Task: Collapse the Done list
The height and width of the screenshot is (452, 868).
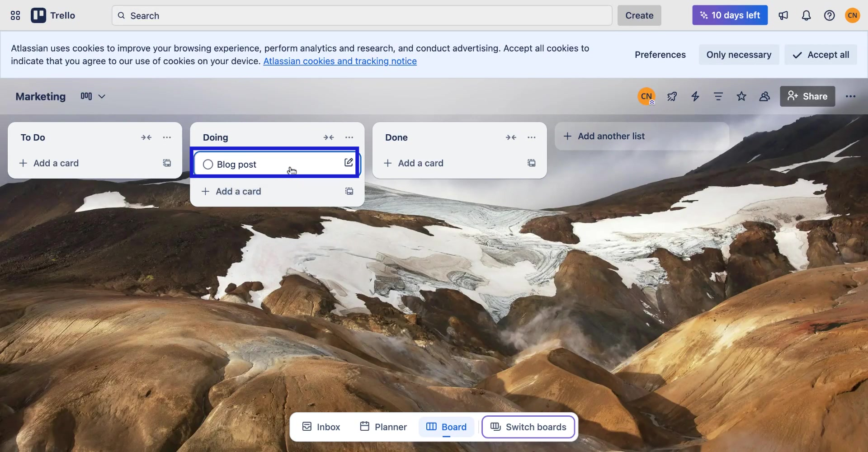Action: pyautogui.click(x=511, y=137)
